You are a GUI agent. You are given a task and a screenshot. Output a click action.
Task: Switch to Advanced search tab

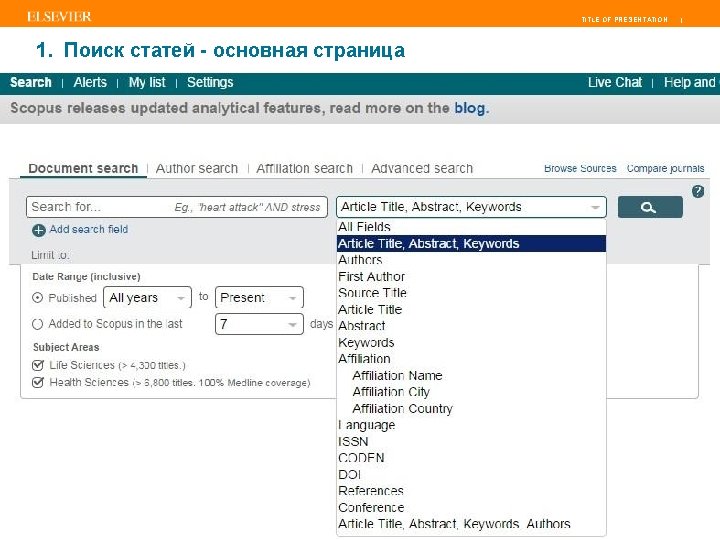(422, 169)
